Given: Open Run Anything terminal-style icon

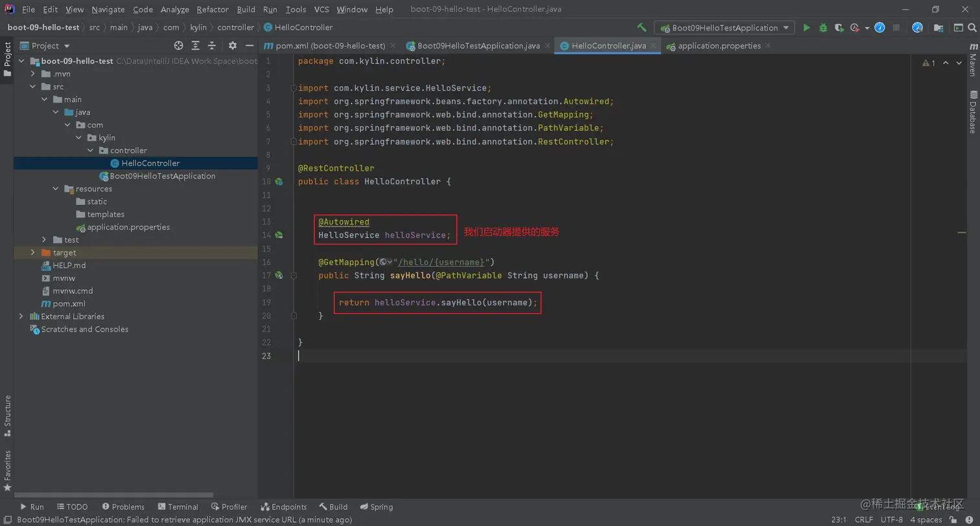Looking at the screenshot, I should (x=959, y=27).
